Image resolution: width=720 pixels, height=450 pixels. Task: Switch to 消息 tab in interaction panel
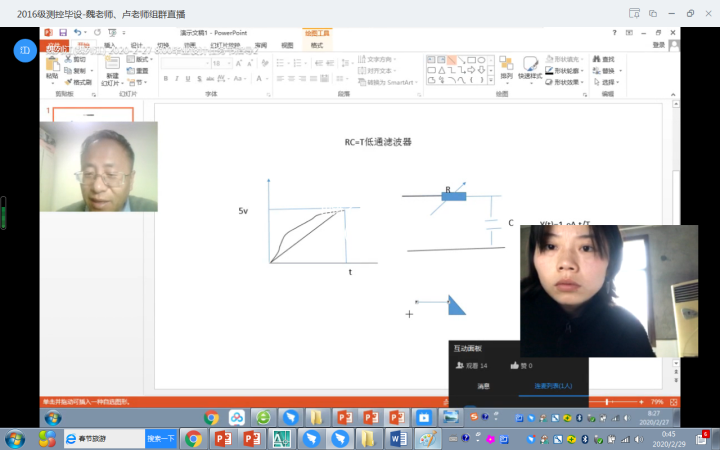click(483, 385)
